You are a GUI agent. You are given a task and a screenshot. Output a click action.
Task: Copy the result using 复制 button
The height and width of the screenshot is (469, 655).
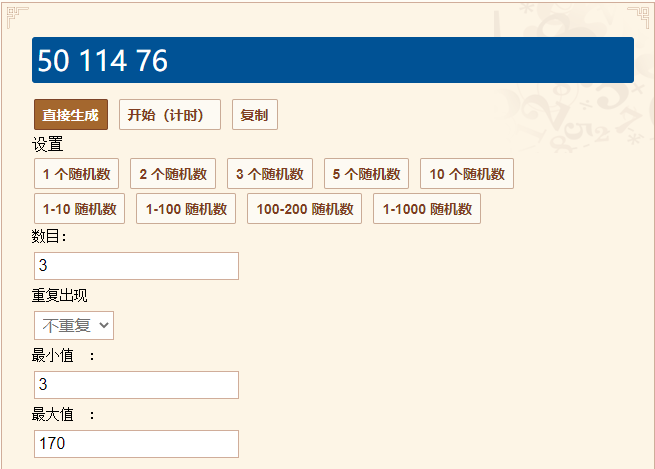(255, 114)
